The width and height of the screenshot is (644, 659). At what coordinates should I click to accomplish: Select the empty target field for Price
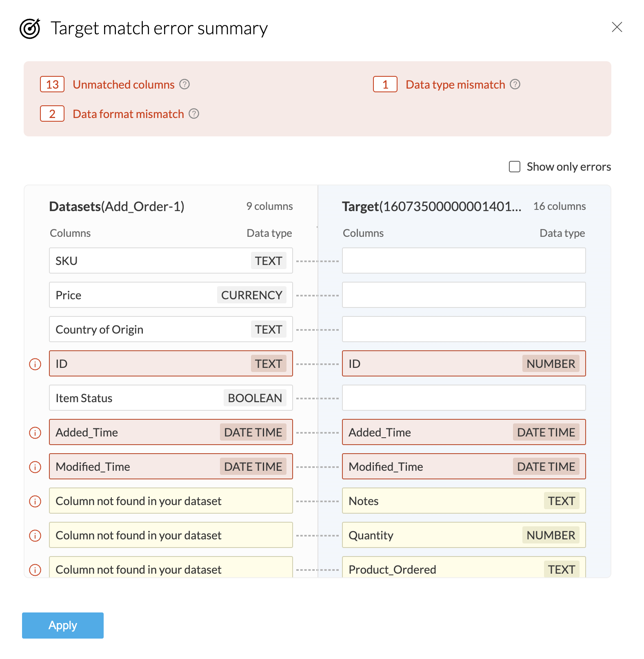pyautogui.click(x=464, y=295)
